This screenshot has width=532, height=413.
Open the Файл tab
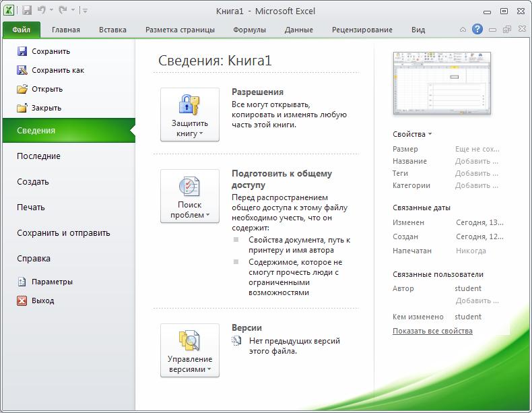[22, 30]
